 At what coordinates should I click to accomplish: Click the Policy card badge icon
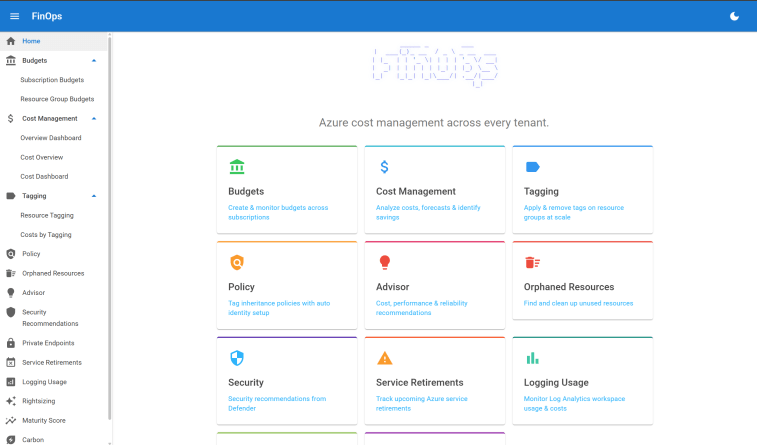(x=237, y=262)
